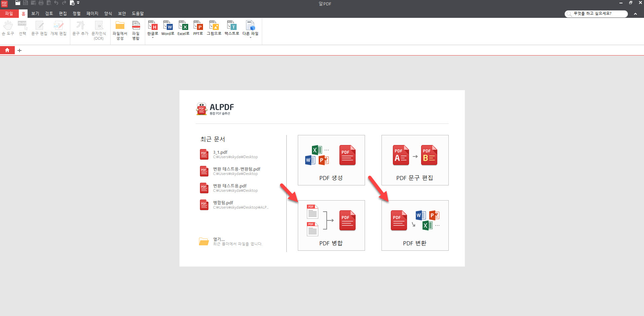This screenshot has width=644, height=316.
Task: Click 열기... to browse recent folder
Action: point(231,241)
